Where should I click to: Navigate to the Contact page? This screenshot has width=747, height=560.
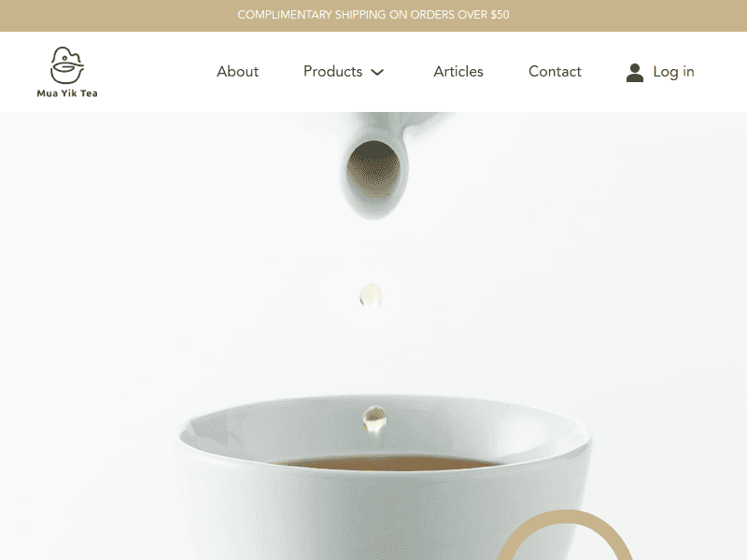pyautogui.click(x=555, y=72)
